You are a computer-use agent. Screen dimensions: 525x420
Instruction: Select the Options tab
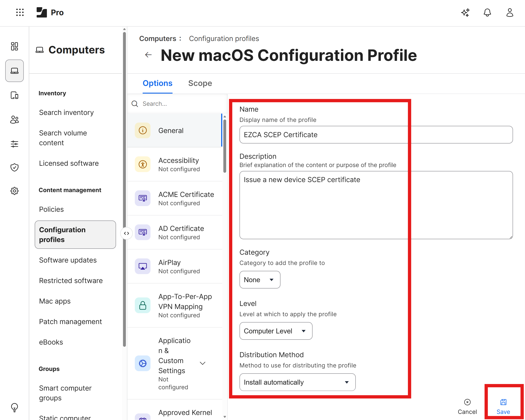157,83
